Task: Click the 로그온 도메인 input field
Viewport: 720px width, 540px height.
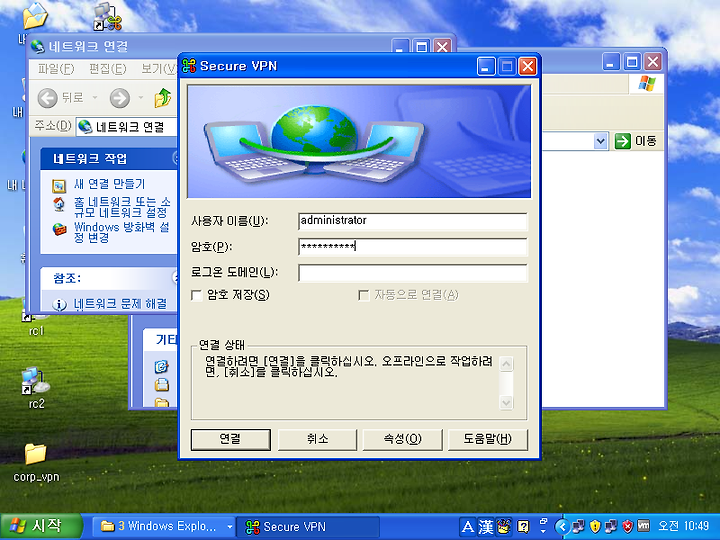Action: [413, 273]
